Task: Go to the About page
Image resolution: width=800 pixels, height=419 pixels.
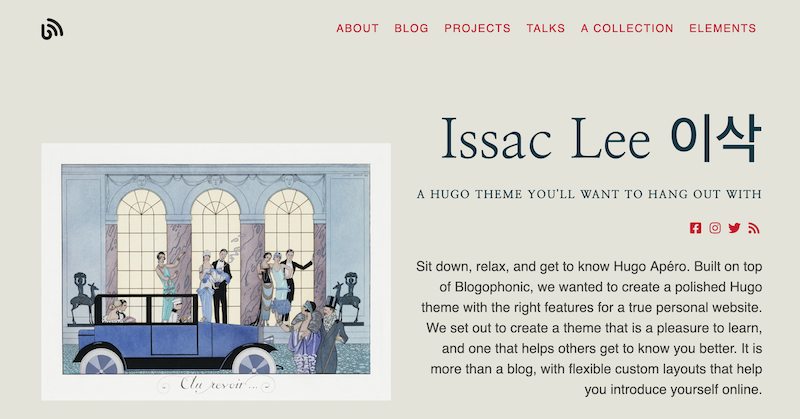Action: pos(357,28)
